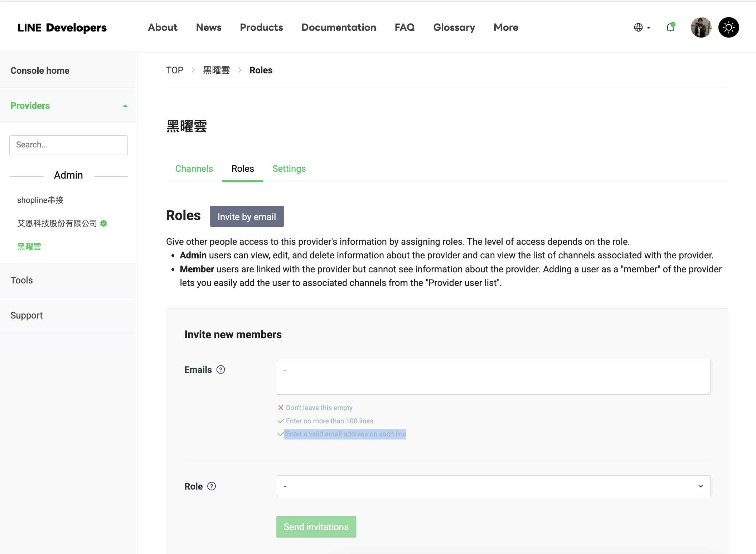756x554 pixels.
Task: Open the Role selection dropdown
Action: tap(493, 486)
